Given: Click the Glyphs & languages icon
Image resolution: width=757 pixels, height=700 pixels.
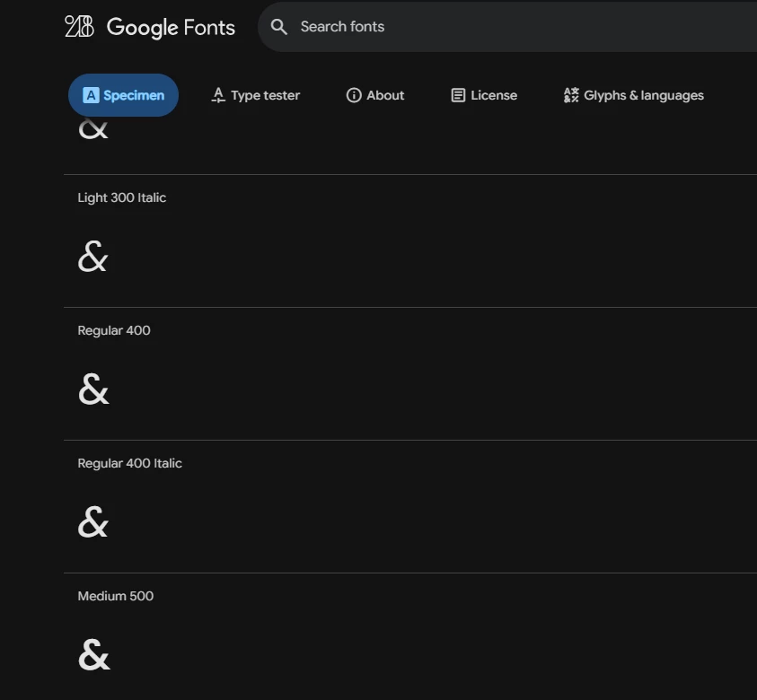Looking at the screenshot, I should (571, 95).
